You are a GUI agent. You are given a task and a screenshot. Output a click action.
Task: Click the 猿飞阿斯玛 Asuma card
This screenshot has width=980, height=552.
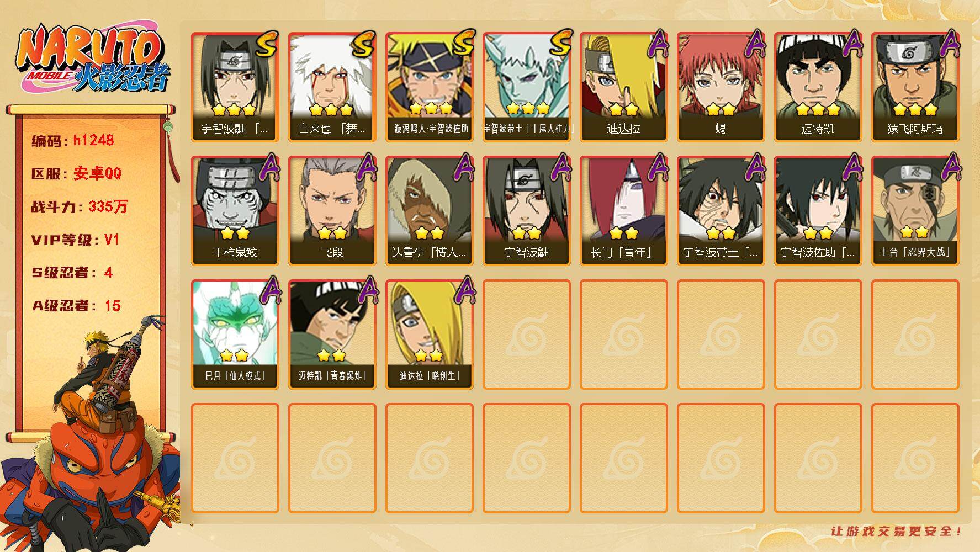click(915, 87)
